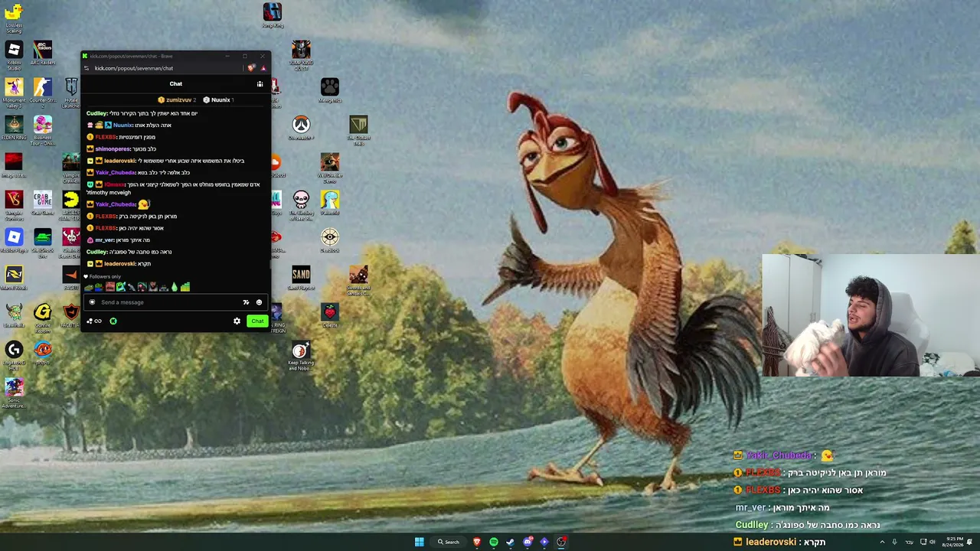Select the Business Tour desktop icon

click(x=43, y=130)
